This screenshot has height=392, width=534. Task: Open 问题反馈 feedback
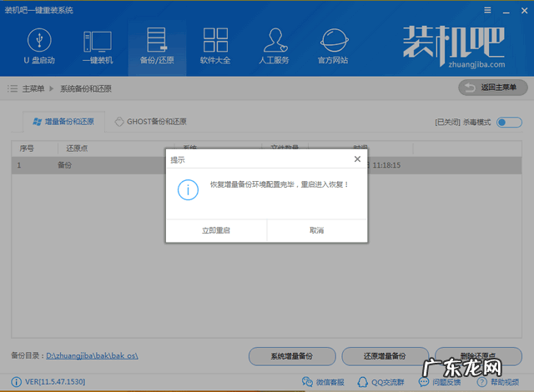click(x=440, y=382)
